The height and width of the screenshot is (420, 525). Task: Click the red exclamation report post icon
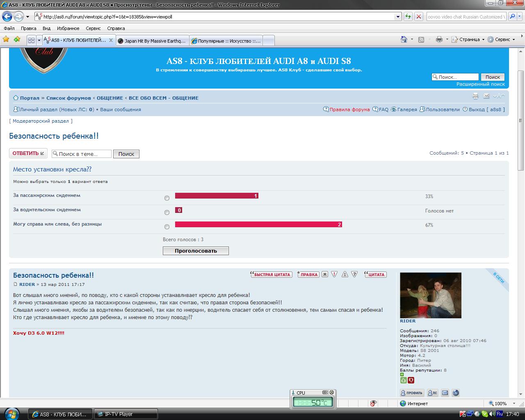pos(334,274)
